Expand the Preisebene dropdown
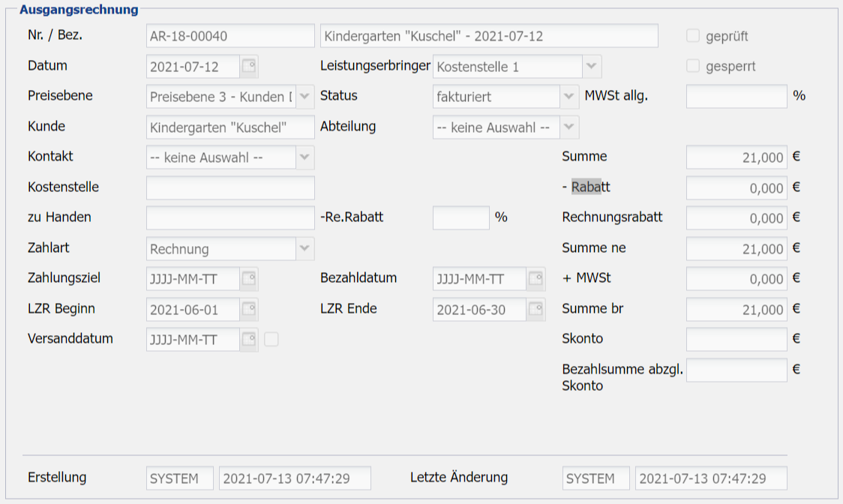The width and height of the screenshot is (843, 504). point(305,97)
